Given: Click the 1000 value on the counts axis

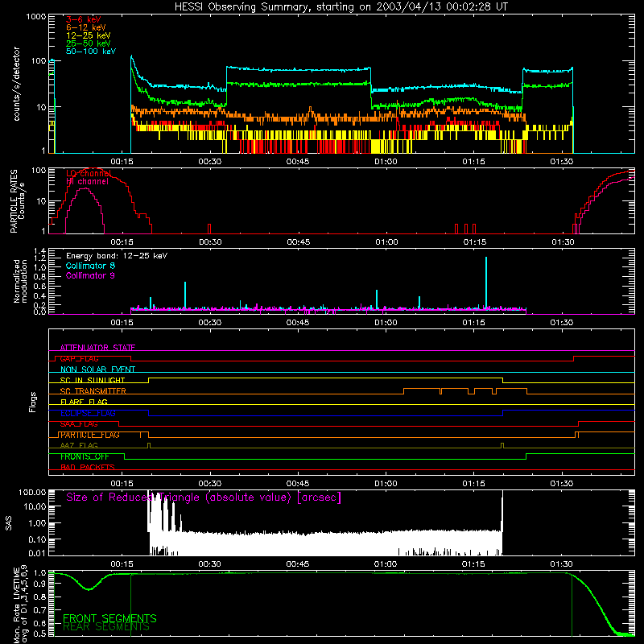Looking at the screenshot, I should tap(35, 17).
